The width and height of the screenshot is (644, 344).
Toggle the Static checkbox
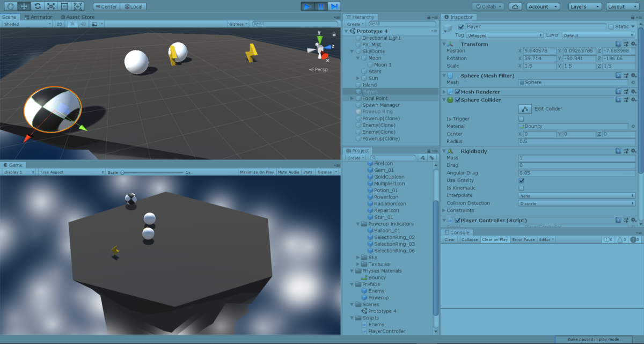[x=611, y=27]
